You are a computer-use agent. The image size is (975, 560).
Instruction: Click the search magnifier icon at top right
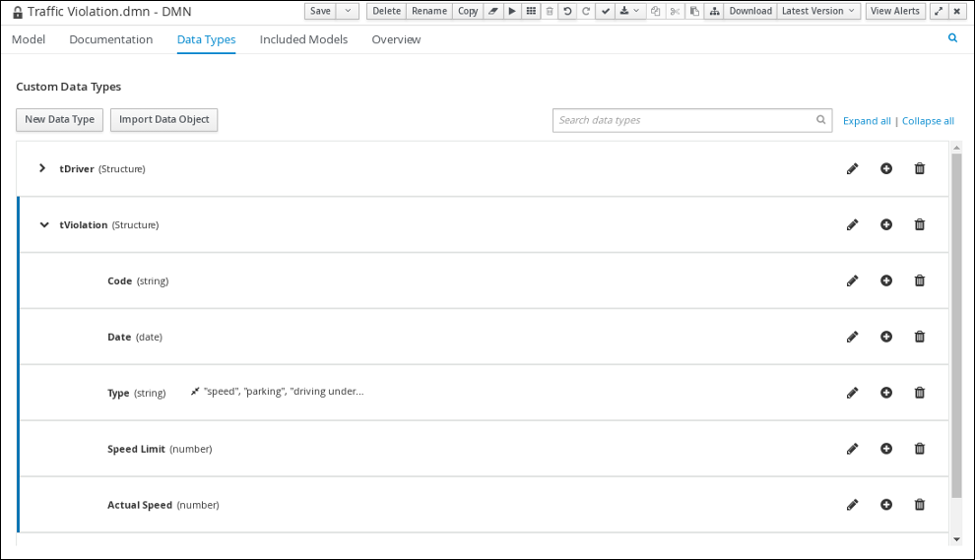pos(952,38)
